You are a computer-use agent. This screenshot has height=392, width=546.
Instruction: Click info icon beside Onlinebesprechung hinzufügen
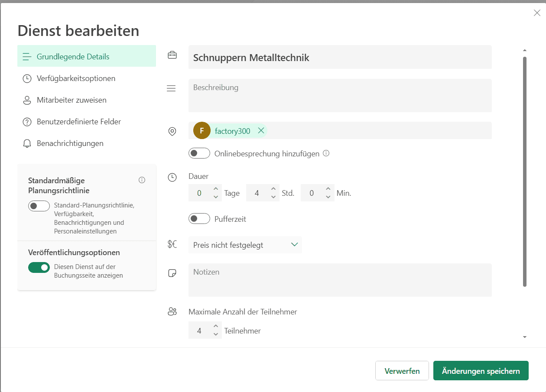[326, 153]
